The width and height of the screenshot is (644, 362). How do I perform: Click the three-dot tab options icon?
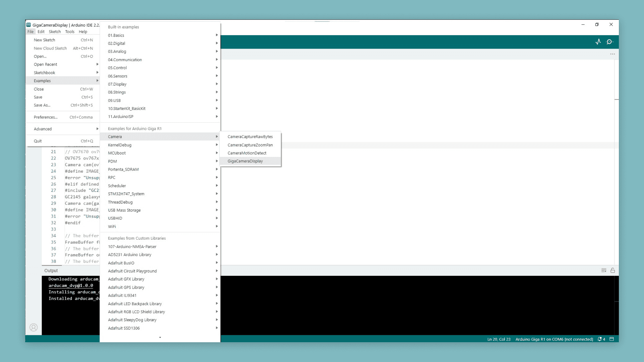(612, 54)
